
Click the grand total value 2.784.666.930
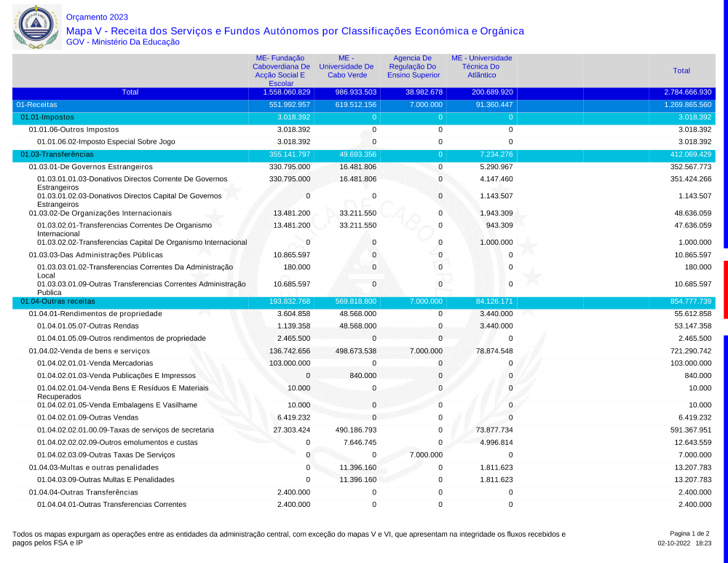point(687,92)
